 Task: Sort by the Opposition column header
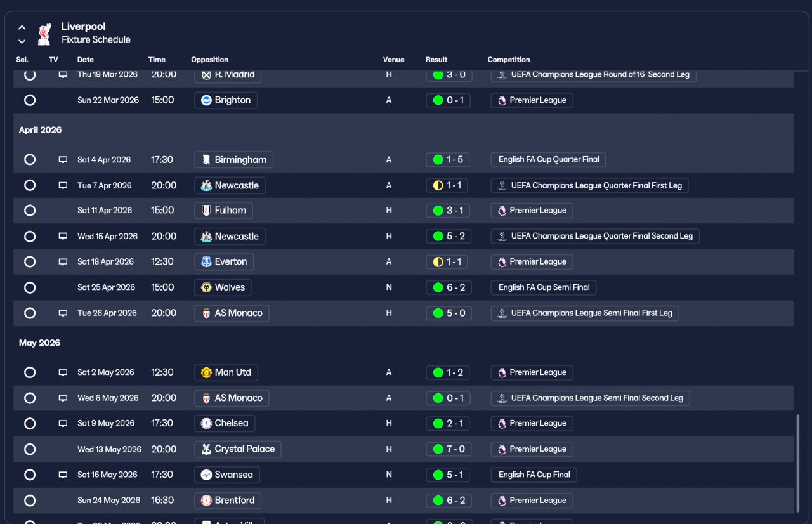209,60
